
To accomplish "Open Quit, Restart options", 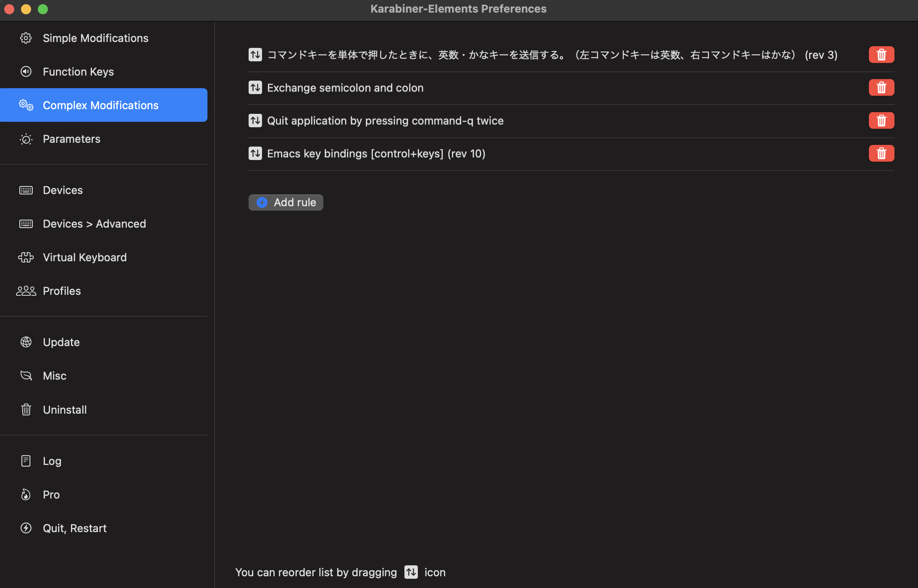I will point(74,528).
